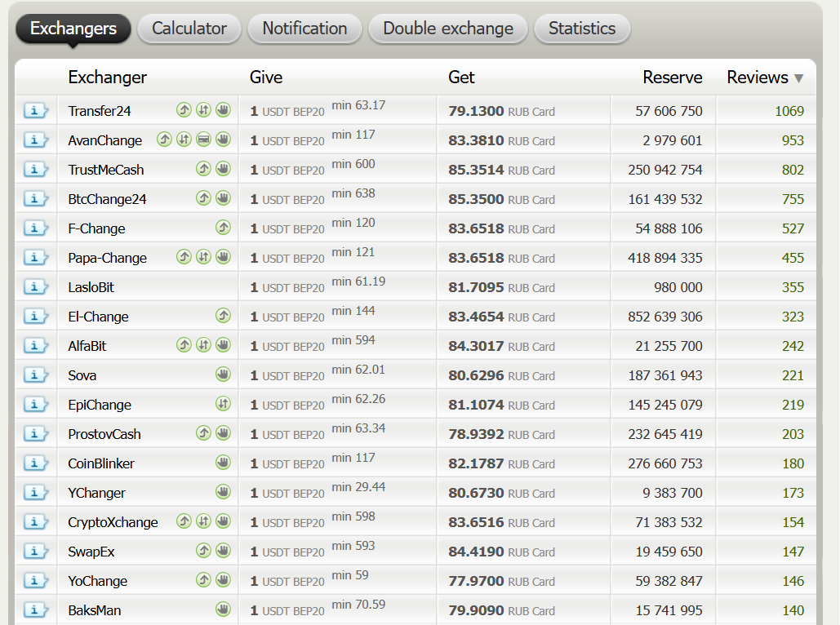Sort by the Get column header
840x625 pixels.
tap(461, 78)
